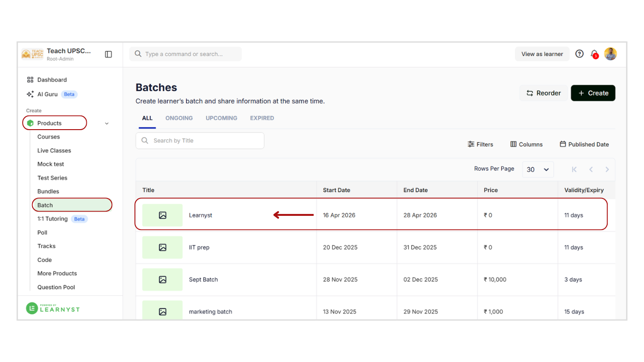Open Question Pool in the sidebar
644x362 pixels.
pyautogui.click(x=56, y=288)
